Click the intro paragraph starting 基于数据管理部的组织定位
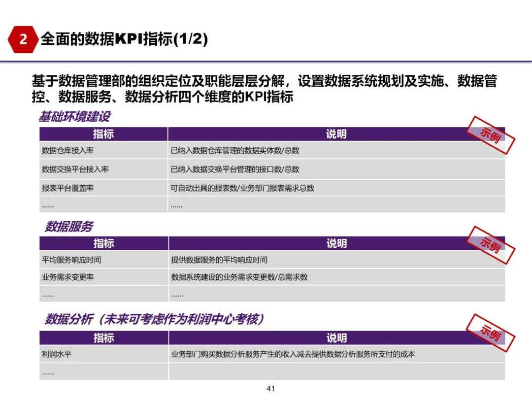 (265, 89)
